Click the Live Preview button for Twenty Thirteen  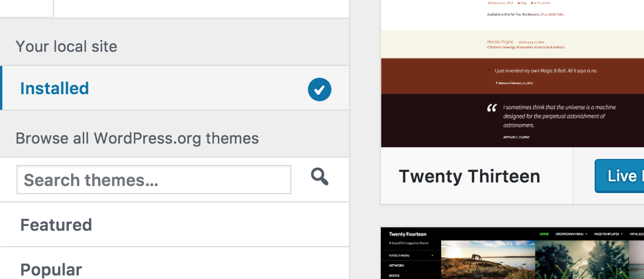pyautogui.click(x=619, y=176)
